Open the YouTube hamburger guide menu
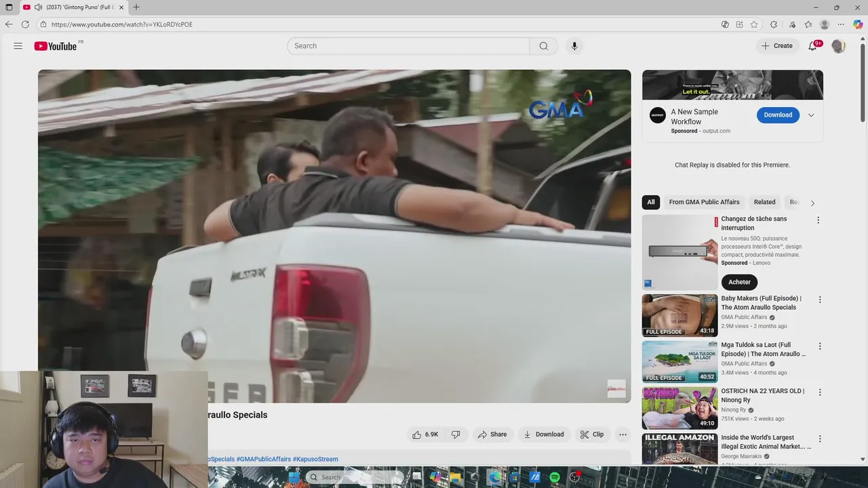The width and height of the screenshot is (868, 488). pyautogui.click(x=18, y=46)
